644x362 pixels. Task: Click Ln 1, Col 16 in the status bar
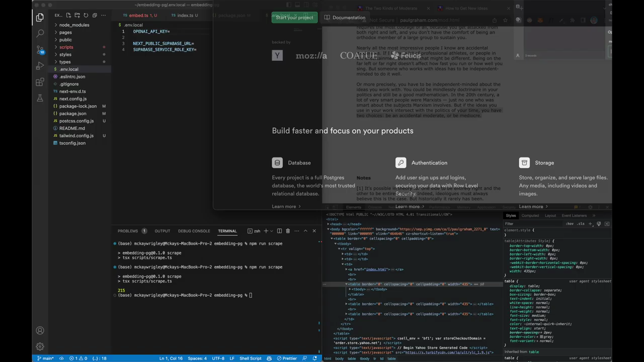point(171,358)
